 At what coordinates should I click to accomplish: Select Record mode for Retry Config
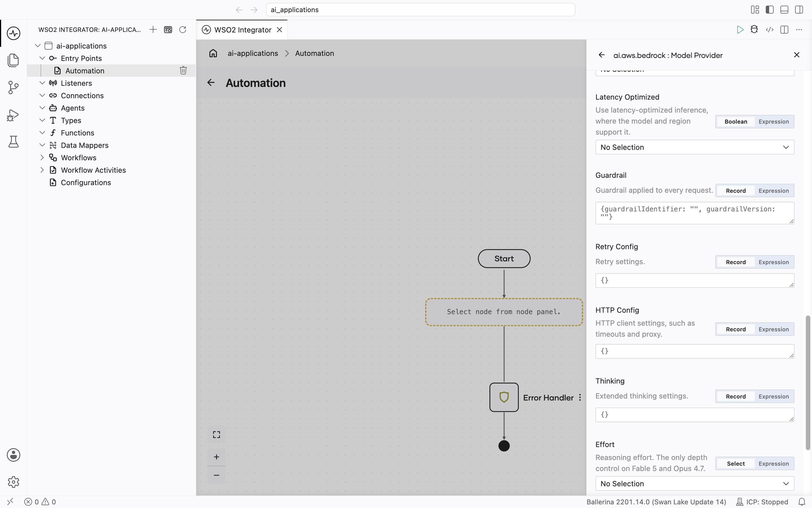[736, 262]
